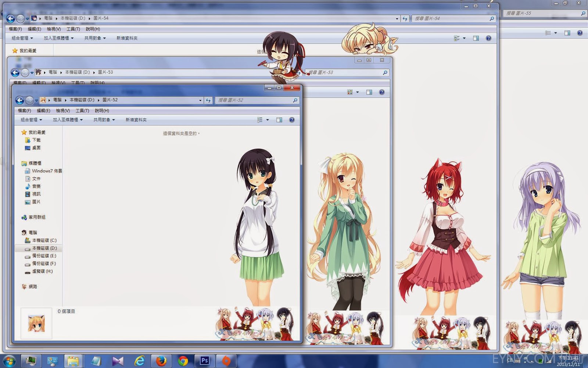The height and width of the screenshot is (368, 588).
Task: Click search box 搜尋 圖片-55
Action: tap(545, 13)
